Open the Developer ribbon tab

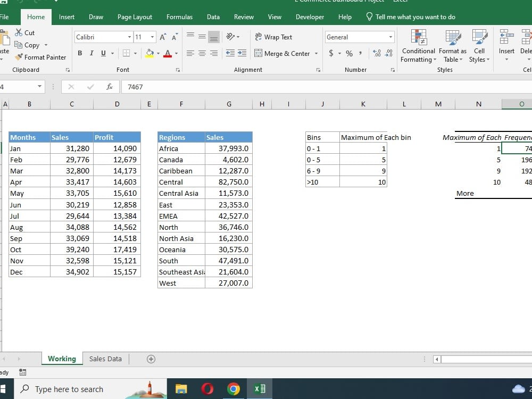click(310, 16)
